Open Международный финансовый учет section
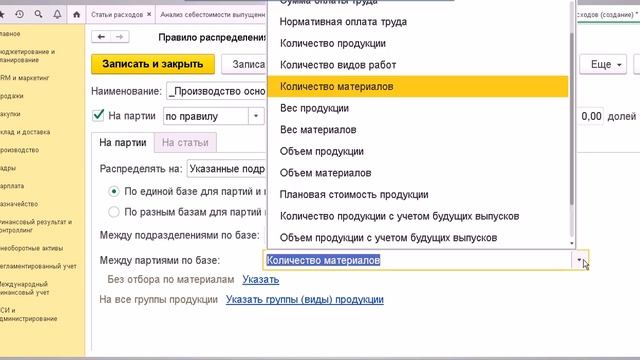The width and height of the screenshot is (640, 360). click(x=24, y=288)
